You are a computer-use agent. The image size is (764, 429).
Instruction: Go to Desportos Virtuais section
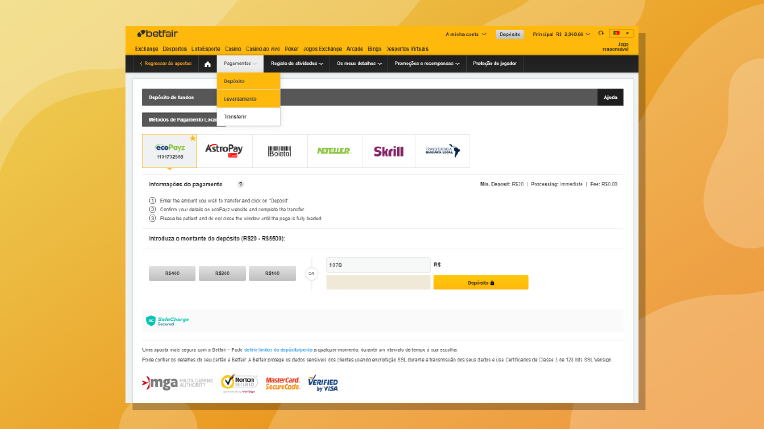pos(407,49)
